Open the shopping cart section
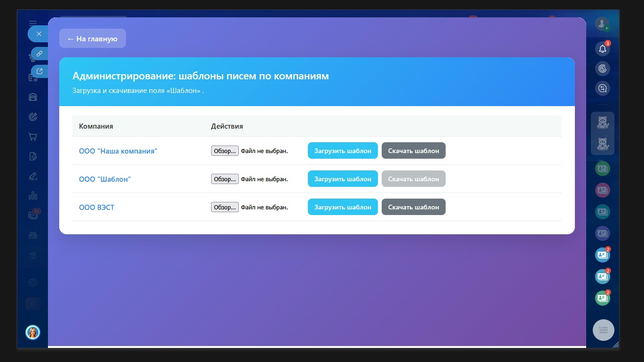Image resolution: width=644 pixels, height=362 pixels. [x=33, y=137]
